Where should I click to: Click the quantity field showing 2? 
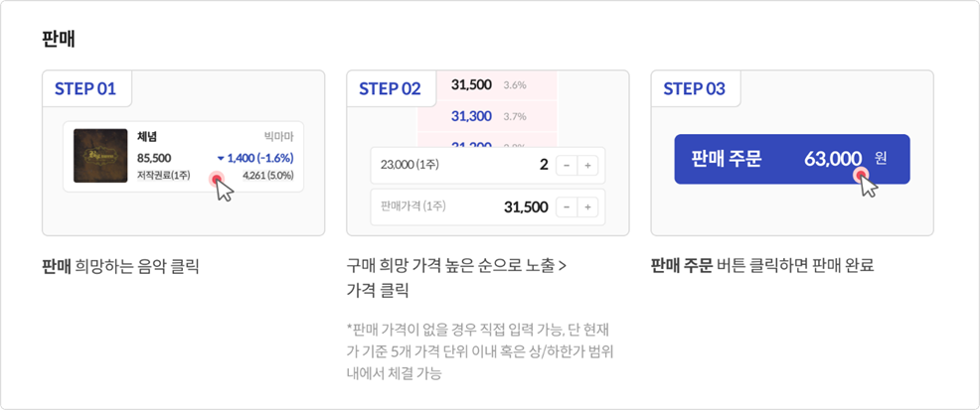[544, 166]
